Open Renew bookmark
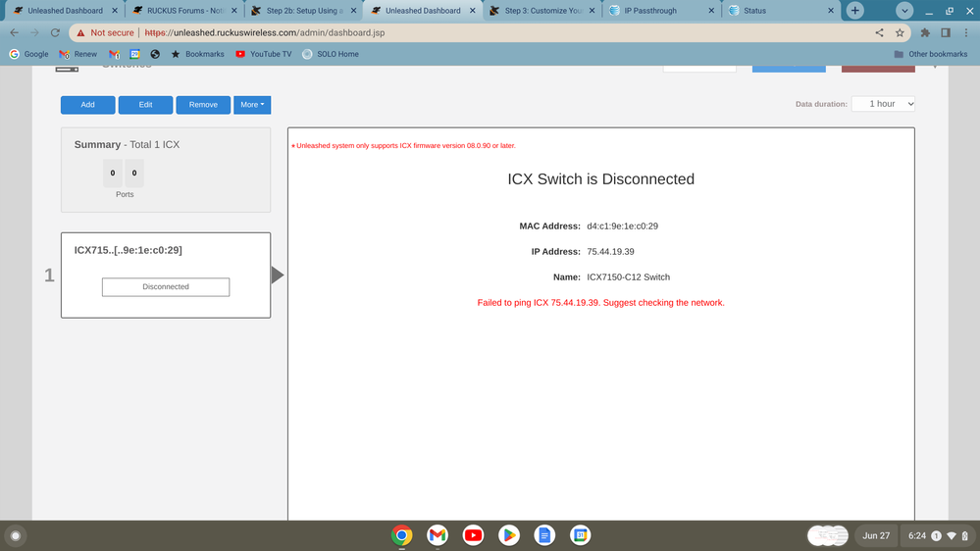 point(78,54)
